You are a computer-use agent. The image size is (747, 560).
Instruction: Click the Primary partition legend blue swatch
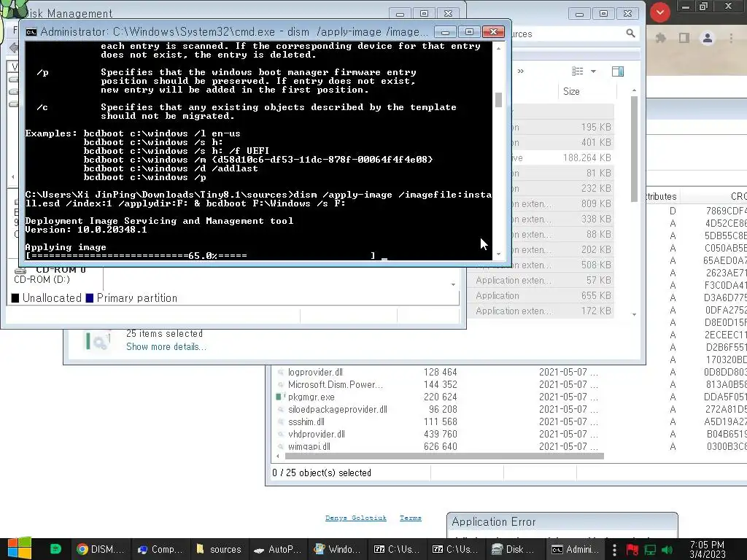90,298
